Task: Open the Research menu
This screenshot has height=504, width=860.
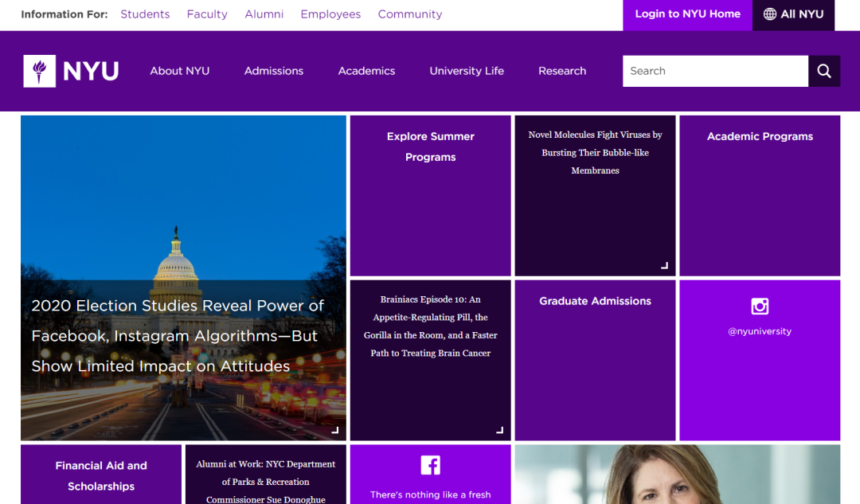Action: tap(562, 71)
